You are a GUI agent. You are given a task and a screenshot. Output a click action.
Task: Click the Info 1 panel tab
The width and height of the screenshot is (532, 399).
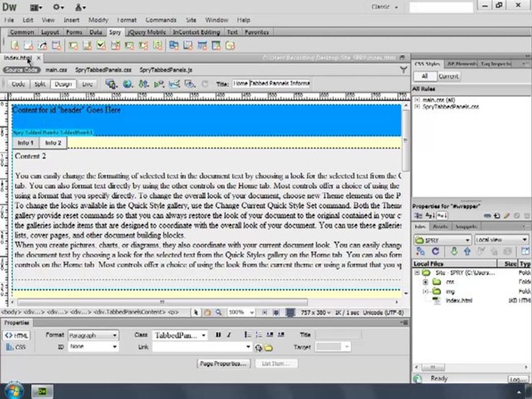[26, 143]
